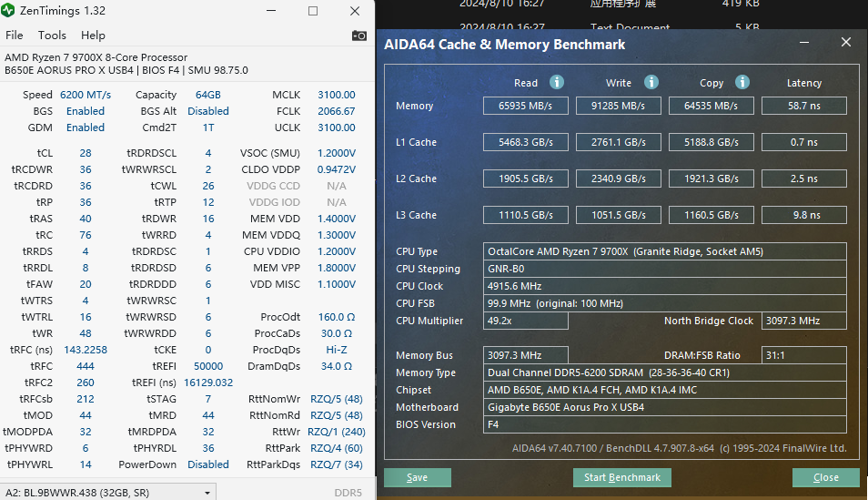Open the Help menu in ZenTimings
Image resolution: width=868 pixels, height=500 pixels.
[x=93, y=36]
